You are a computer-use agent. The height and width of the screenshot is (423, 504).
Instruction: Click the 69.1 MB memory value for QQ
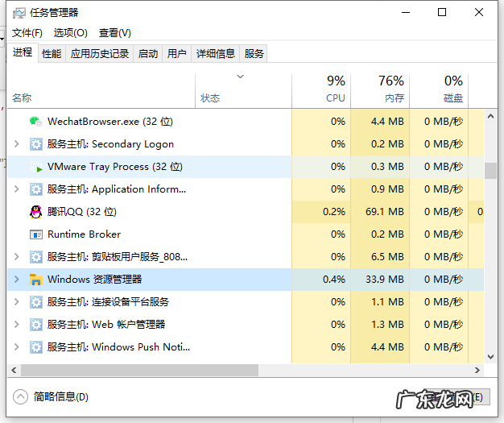(x=384, y=212)
